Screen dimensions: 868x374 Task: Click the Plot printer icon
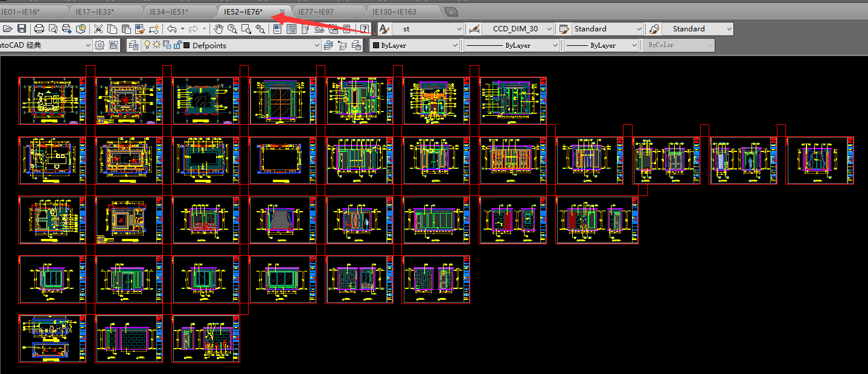(x=39, y=28)
